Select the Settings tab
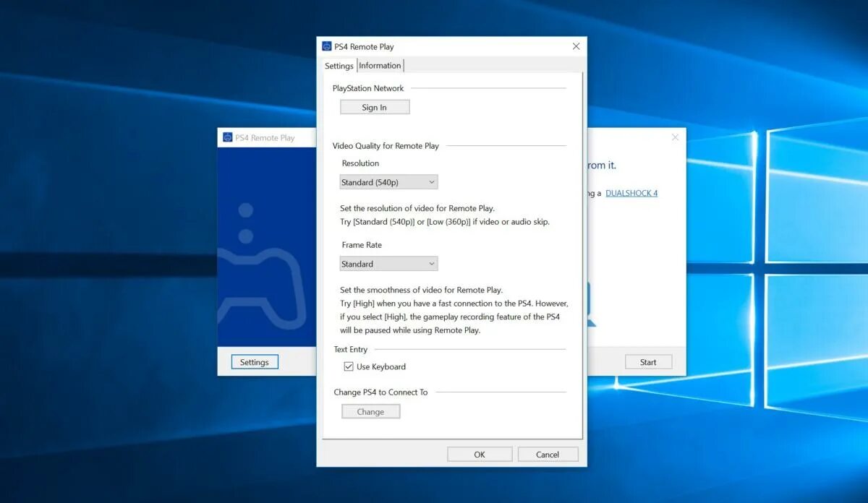Screen dimensions: 868x503 [x=339, y=65]
